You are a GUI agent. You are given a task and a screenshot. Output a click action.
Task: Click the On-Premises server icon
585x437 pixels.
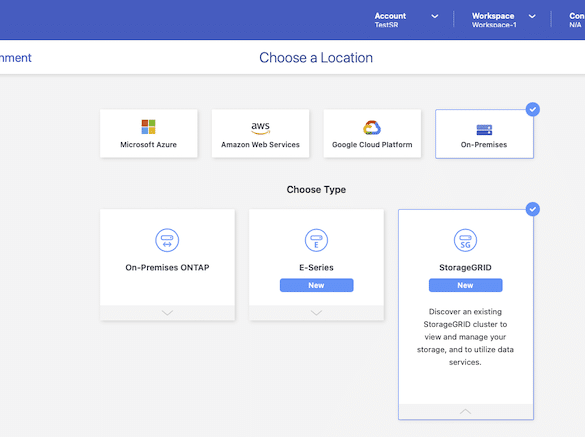click(484, 130)
